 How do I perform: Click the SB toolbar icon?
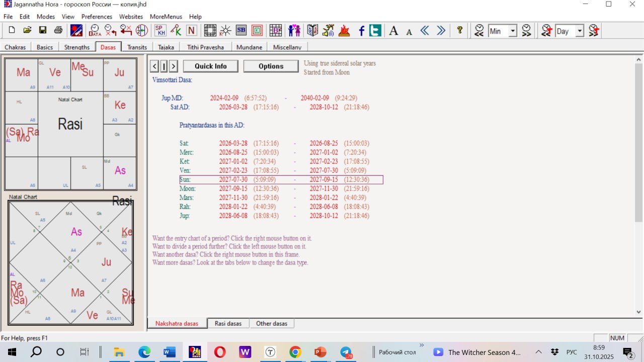pyautogui.click(x=241, y=31)
